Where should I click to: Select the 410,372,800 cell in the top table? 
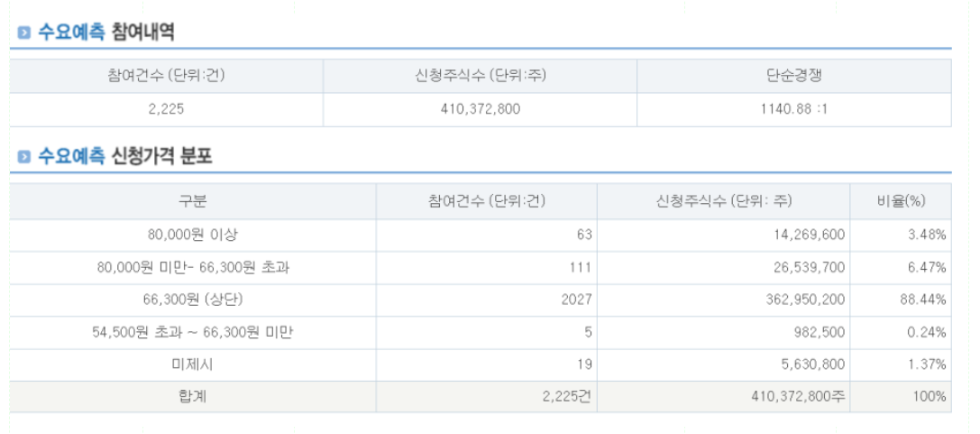480,109
